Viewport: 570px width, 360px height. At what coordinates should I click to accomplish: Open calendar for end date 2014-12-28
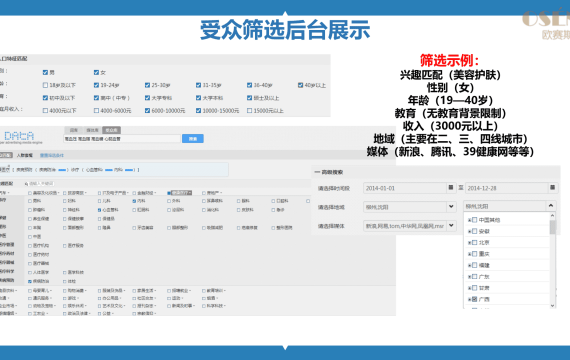click(x=553, y=188)
